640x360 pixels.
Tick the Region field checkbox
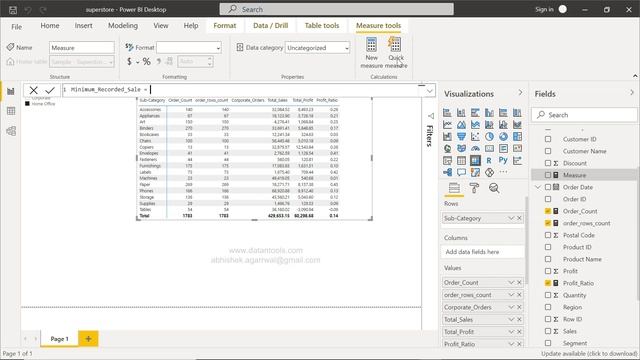(x=548, y=307)
